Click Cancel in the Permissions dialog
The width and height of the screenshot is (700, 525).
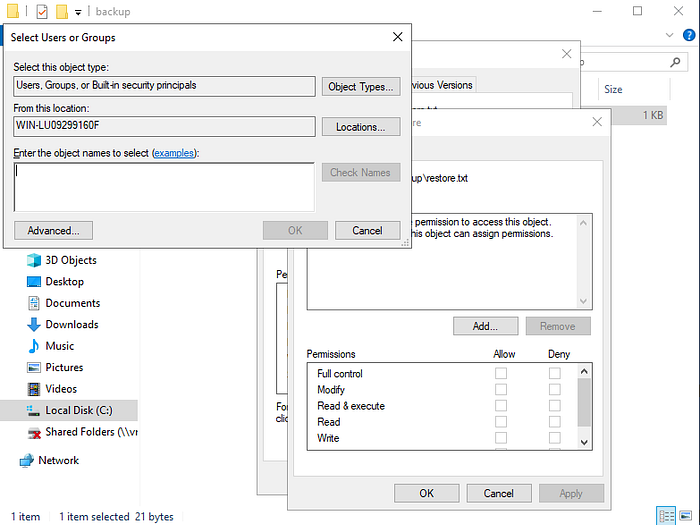point(499,493)
